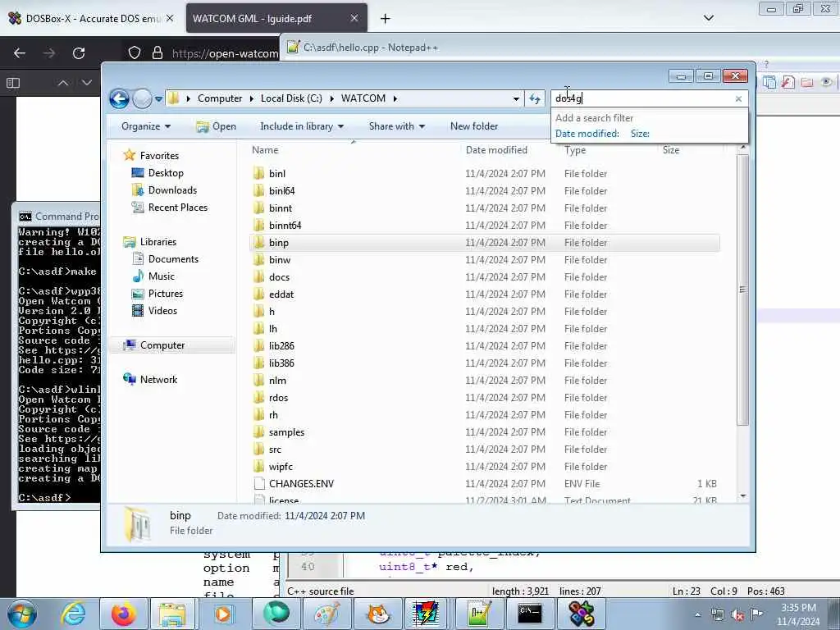Select Computer in navigation pane

click(162, 345)
